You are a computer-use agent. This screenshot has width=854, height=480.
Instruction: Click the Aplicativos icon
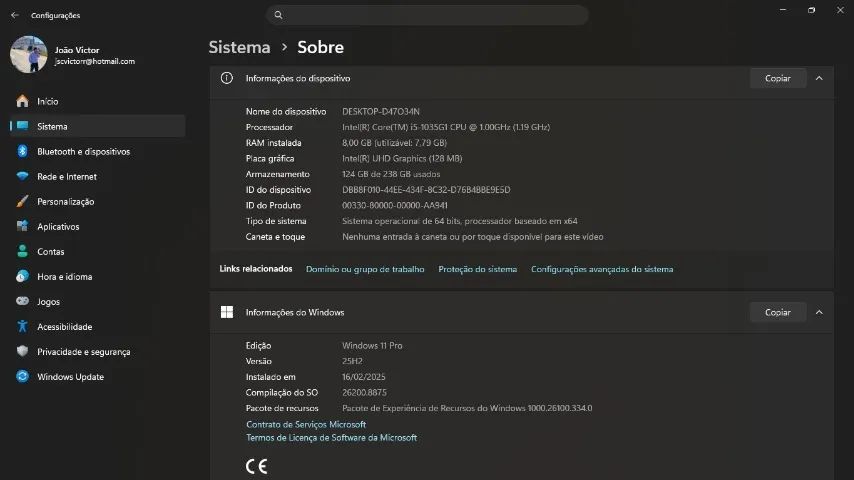[x=22, y=226]
